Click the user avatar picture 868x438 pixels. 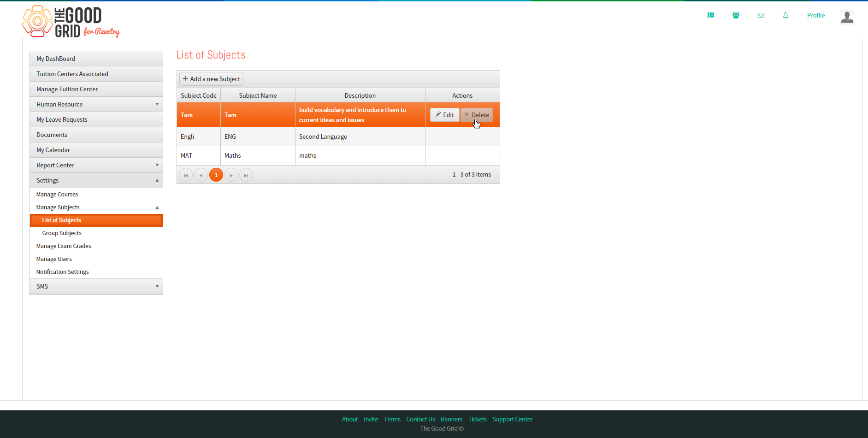(x=847, y=17)
